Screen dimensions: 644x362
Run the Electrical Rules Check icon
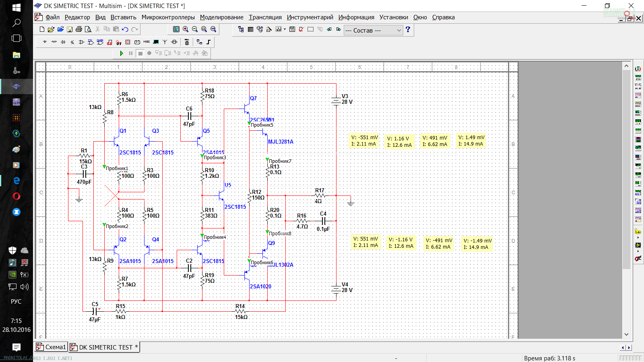(301, 29)
